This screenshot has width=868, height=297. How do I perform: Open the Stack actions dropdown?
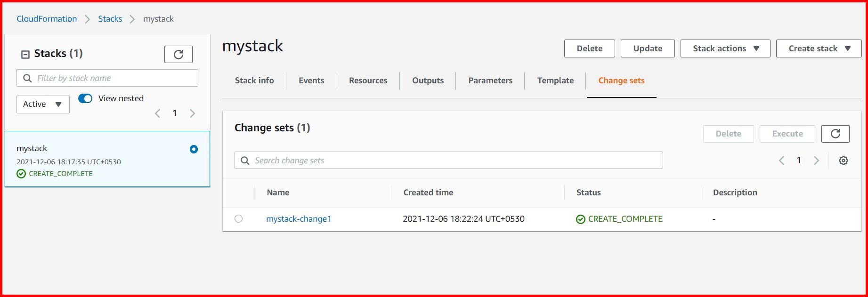click(x=725, y=48)
